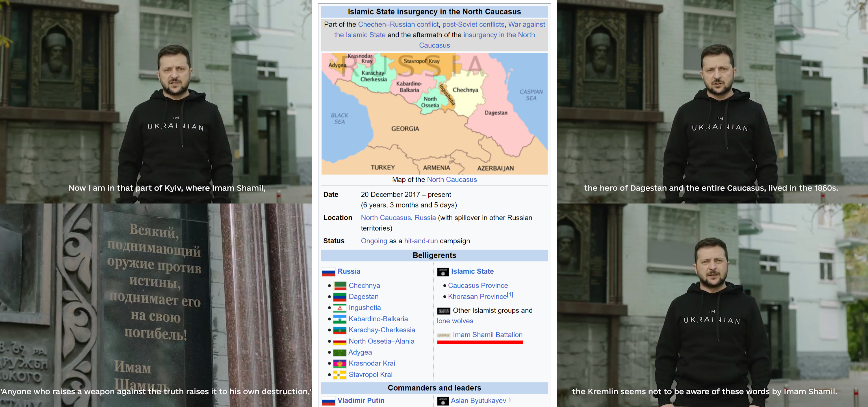Click the Krasnodar Krai flag icon
The width and height of the screenshot is (868, 407).
click(x=340, y=363)
